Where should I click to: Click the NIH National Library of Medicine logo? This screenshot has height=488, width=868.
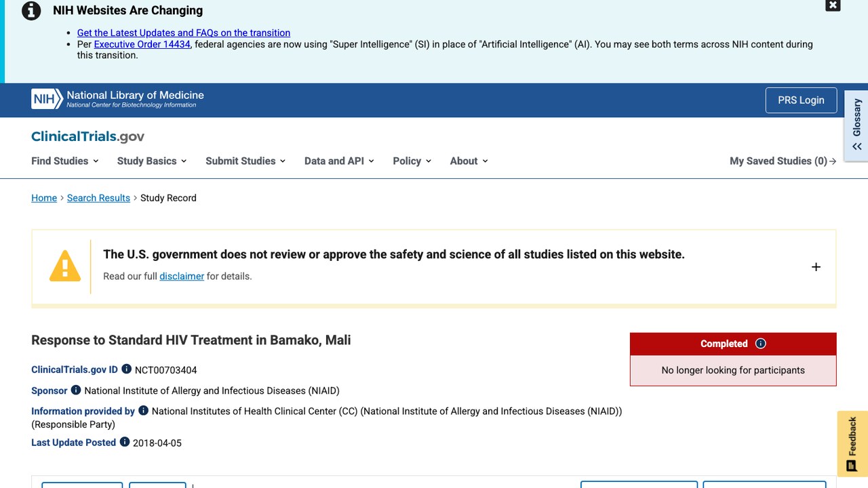pyautogui.click(x=117, y=100)
